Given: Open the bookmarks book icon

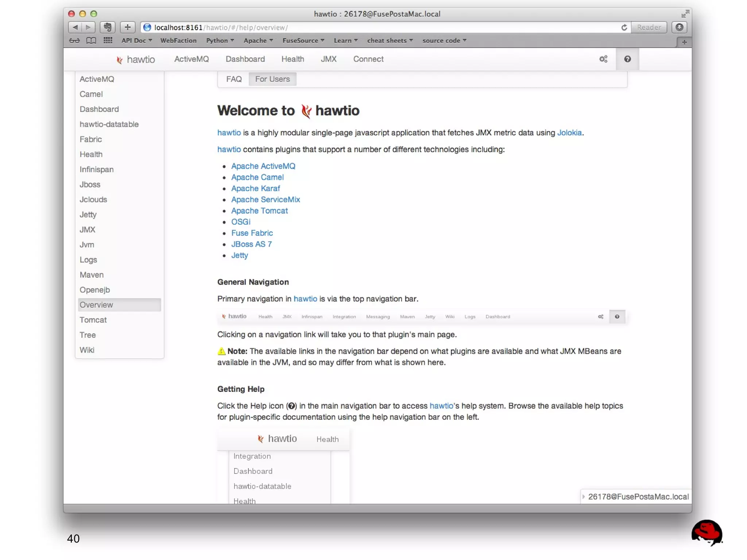Looking at the screenshot, I should pos(91,40).
